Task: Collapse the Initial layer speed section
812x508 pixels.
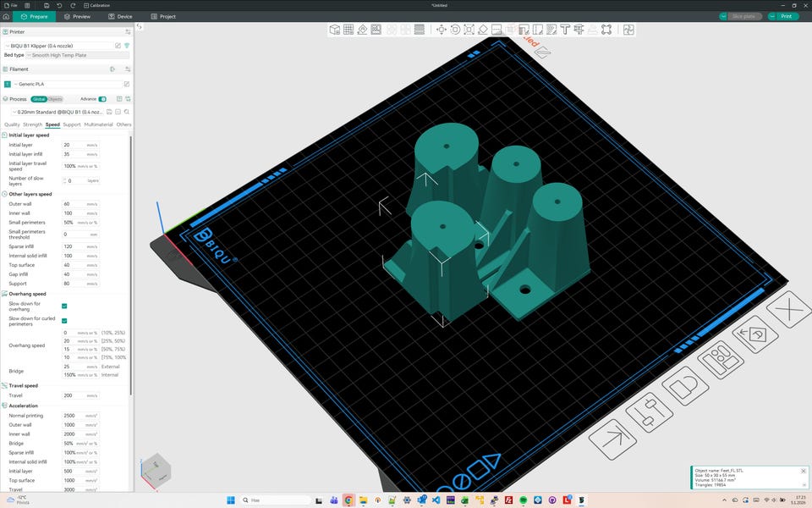Action: click(x=29, y=135)
